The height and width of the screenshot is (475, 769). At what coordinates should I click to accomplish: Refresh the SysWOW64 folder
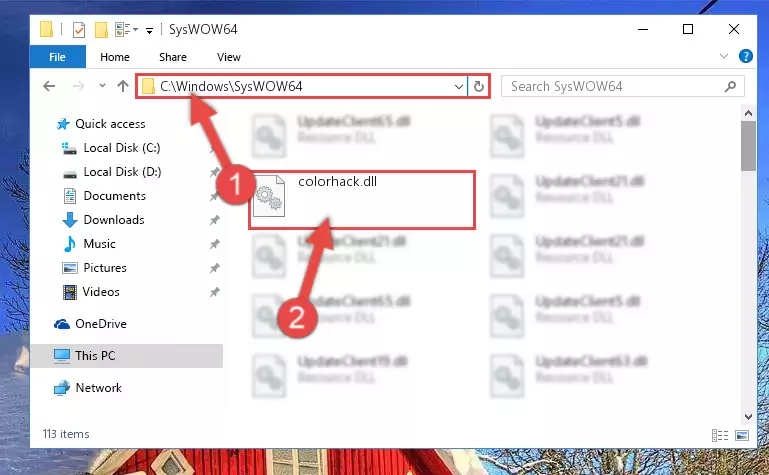tap(479, 87)
